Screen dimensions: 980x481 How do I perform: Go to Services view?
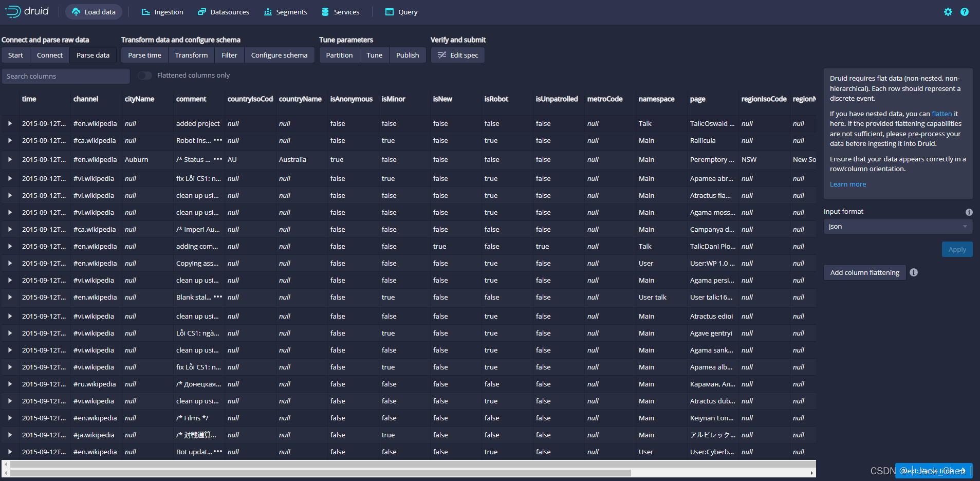coord(340,12)
